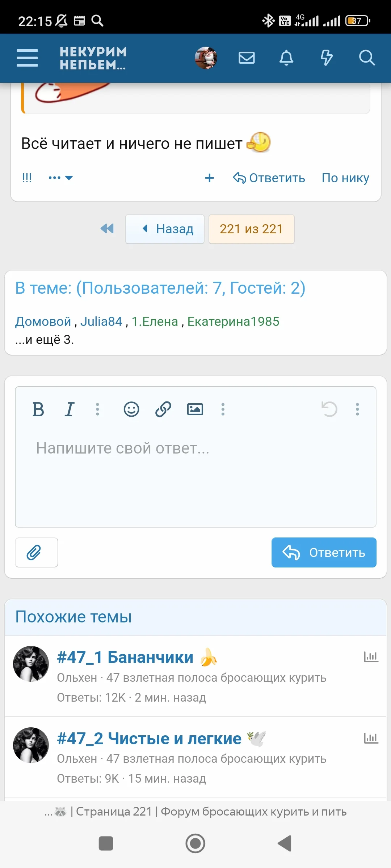Open the search icon
The width and height of the screenshot is (391, 868).
coord(367,58)
